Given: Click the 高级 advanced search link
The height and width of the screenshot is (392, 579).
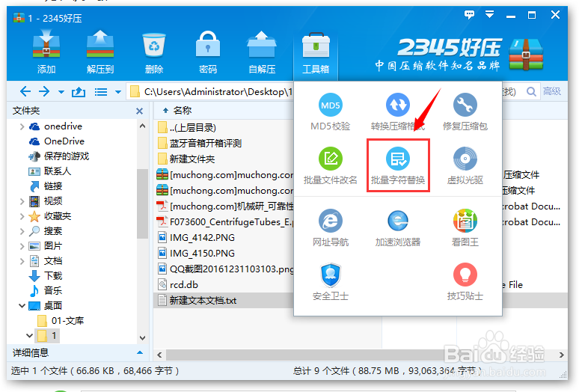Looking at the screenshot, I should click(552, 91).
